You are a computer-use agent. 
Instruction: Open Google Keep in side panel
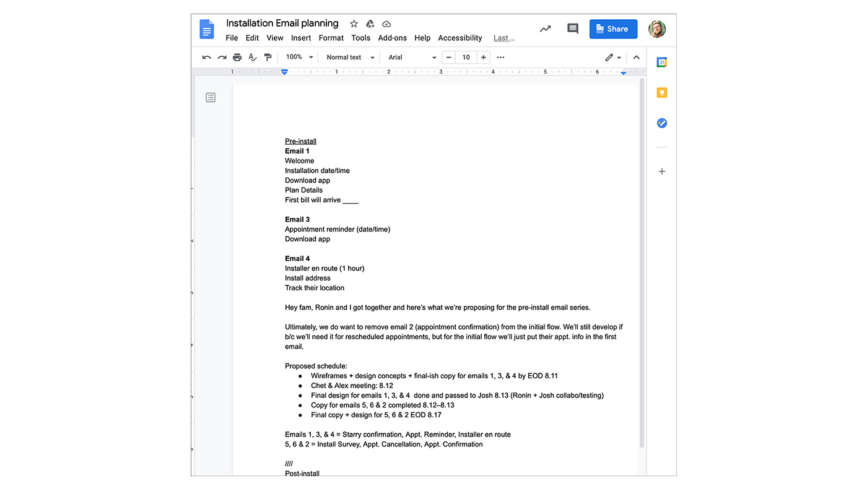661,93
